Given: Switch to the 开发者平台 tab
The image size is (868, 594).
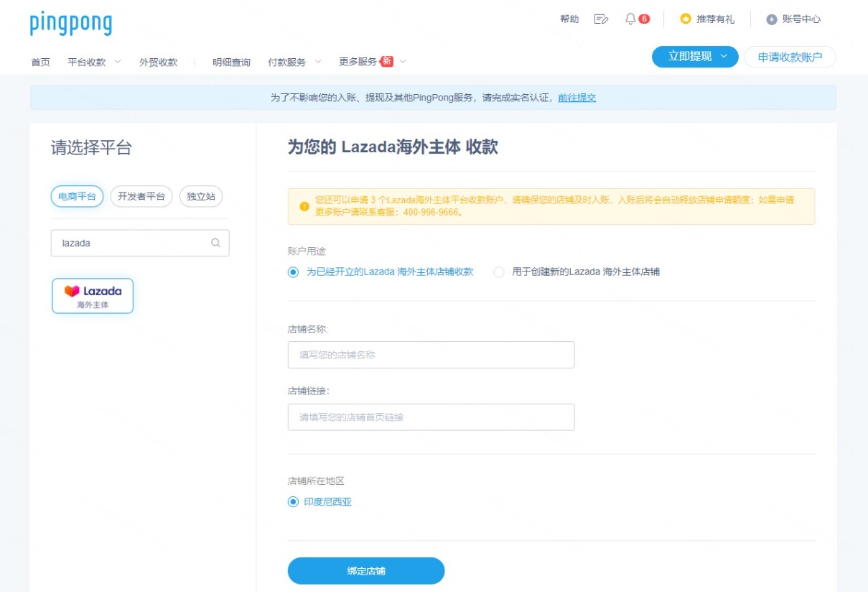Looking at the screenshot, I should (143, 196).
